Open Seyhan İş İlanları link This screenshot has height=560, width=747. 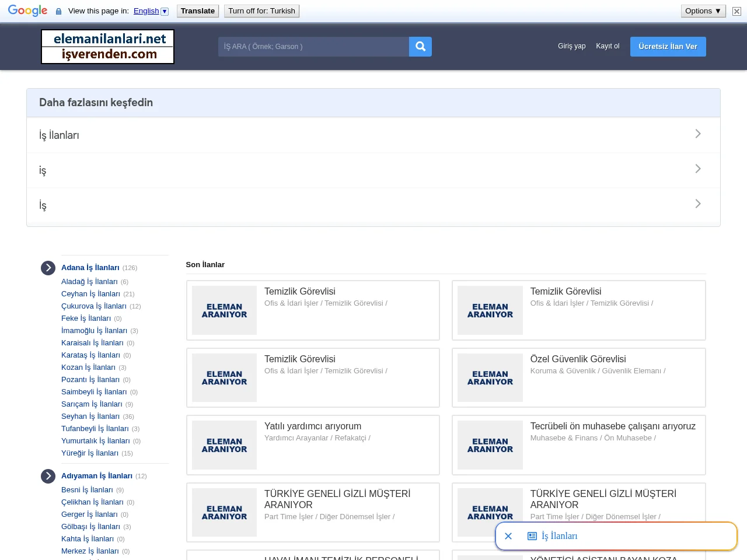point(90,416)
